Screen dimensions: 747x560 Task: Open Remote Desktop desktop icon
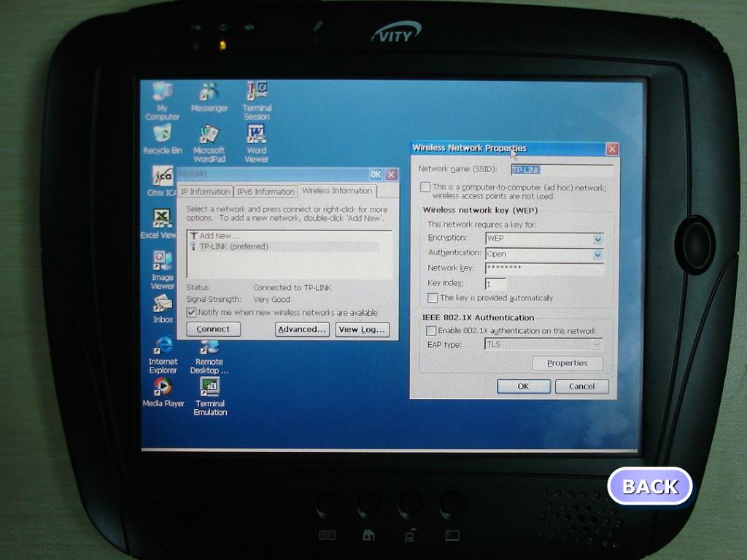(209, 357)
